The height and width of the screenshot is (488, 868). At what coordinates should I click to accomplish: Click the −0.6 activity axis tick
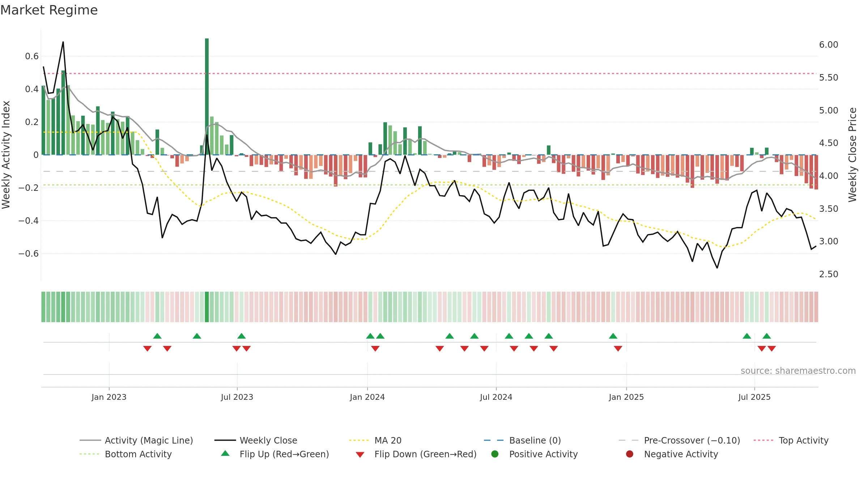pos(29,254)
